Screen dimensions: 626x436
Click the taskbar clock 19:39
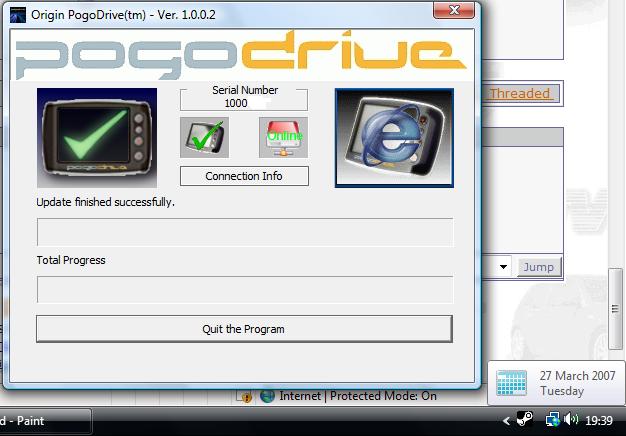(599, 420)
